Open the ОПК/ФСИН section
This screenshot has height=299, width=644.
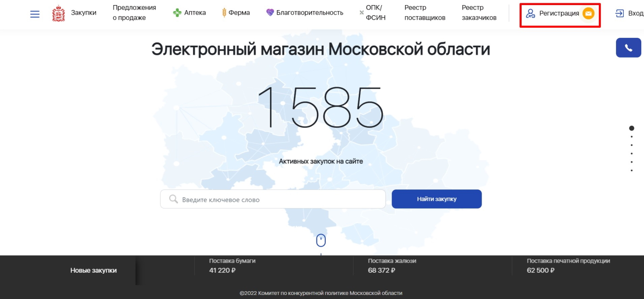coord(376,13)
